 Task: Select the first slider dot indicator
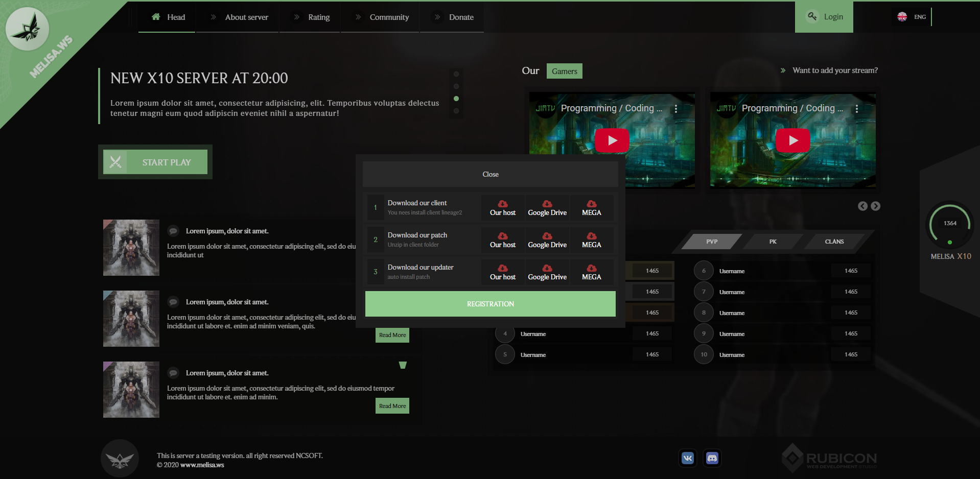click(x=456, y=74)
